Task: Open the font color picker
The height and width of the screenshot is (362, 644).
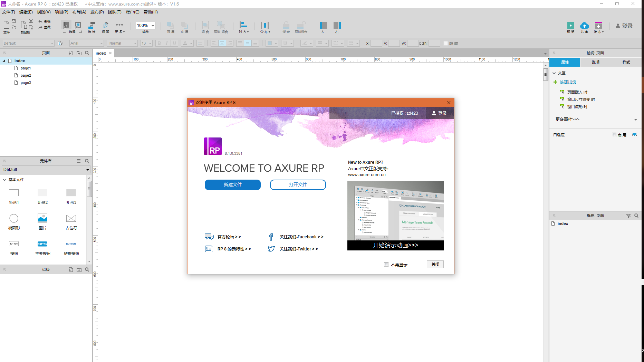Action: (187, 43)
